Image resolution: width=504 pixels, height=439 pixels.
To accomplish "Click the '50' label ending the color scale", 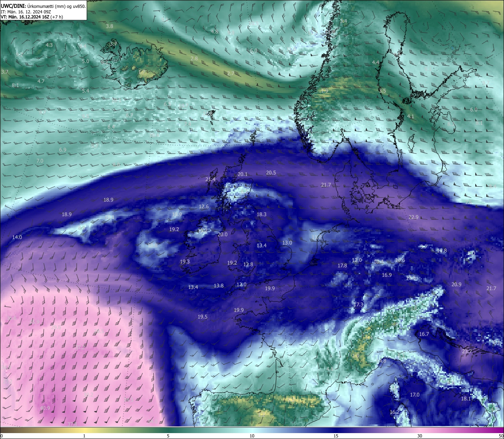I will 501,436.
